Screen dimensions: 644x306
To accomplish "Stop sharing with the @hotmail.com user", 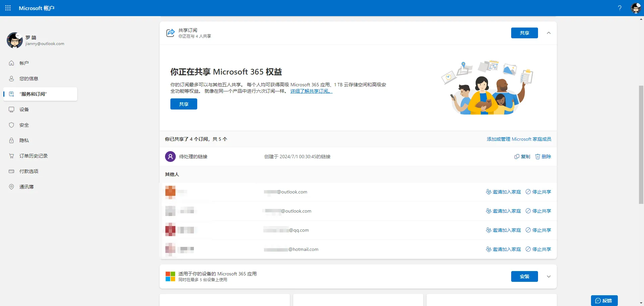I will coord(538,249).
